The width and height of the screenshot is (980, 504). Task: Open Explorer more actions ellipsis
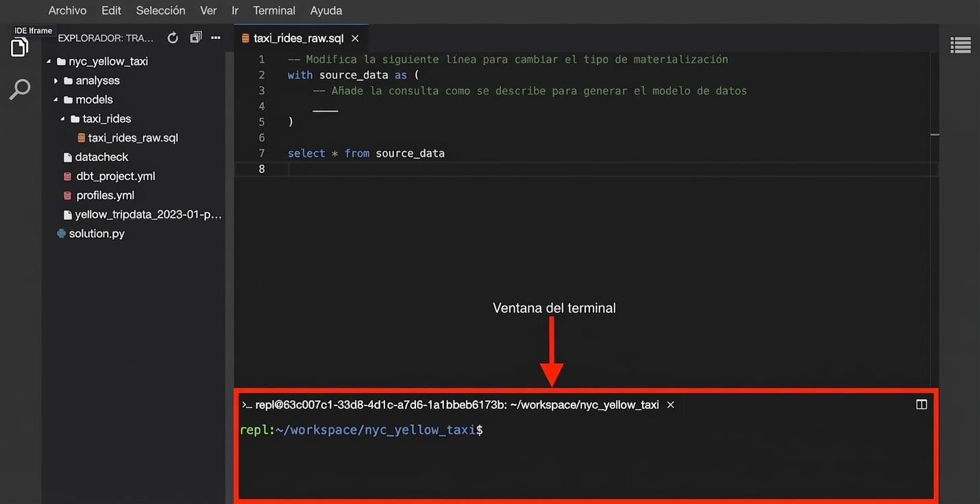(x=216, y=38)
